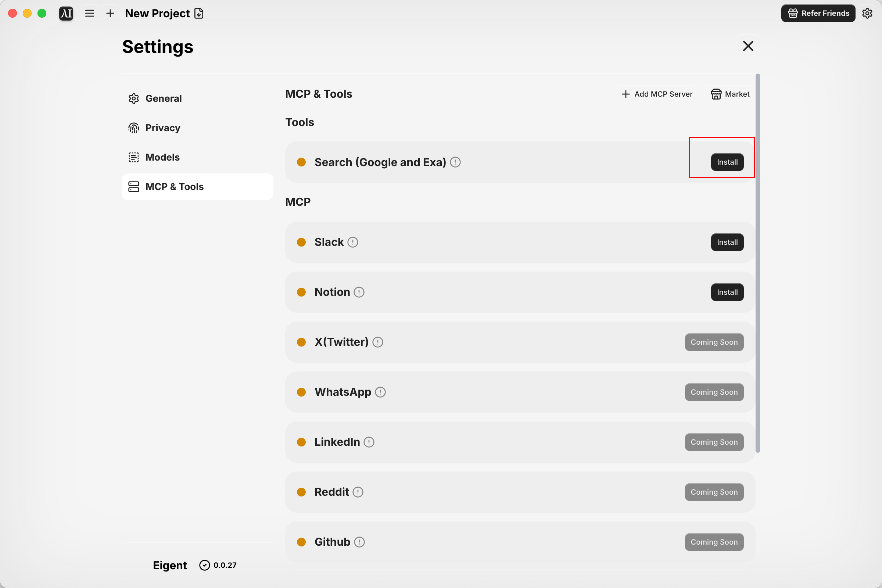Click Coming Soon button for WhatsApp

pyautogui.click(x=714, y=392)
